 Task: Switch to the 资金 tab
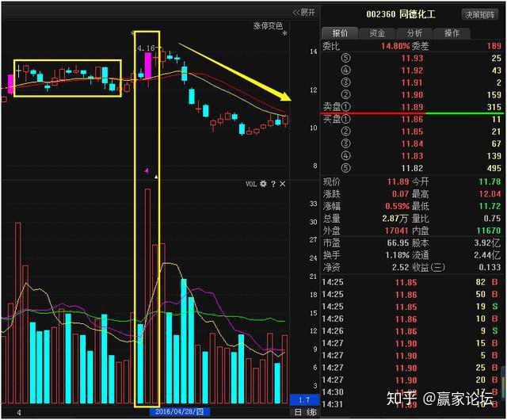[377, 33]
